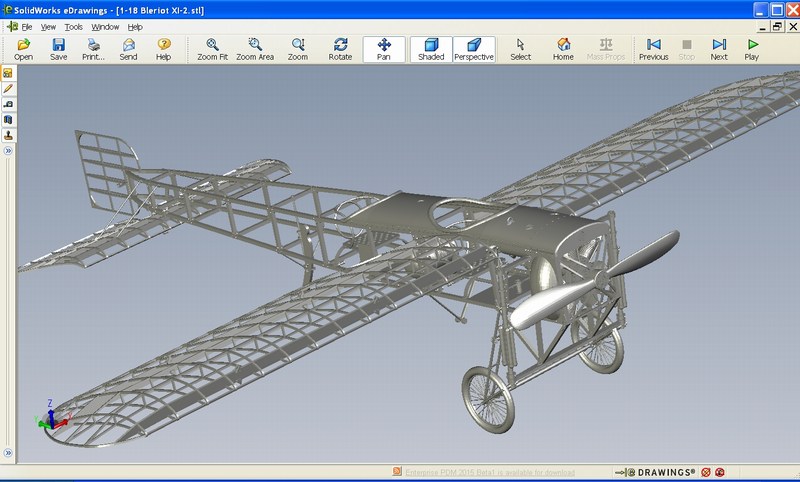Viewport: 800px width, 482px height.
Task: Minimize the document window
Action: (x=763, y=27)
